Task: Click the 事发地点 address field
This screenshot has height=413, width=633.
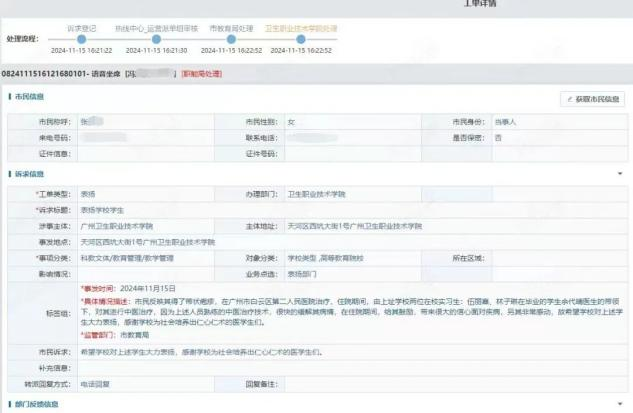Action: (350, 242)
